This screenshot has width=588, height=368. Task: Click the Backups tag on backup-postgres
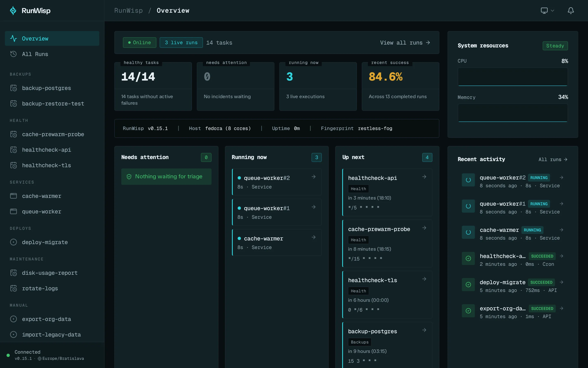(360, 342)
